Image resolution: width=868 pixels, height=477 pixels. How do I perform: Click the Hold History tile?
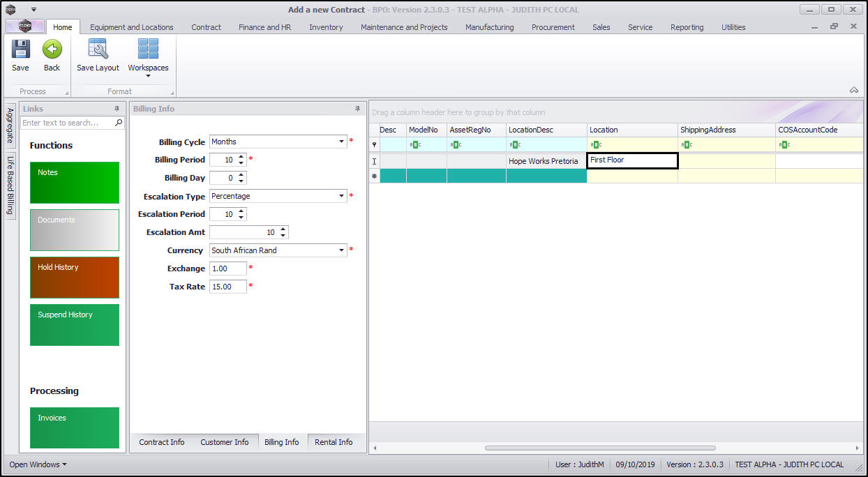tap(75, 278)
